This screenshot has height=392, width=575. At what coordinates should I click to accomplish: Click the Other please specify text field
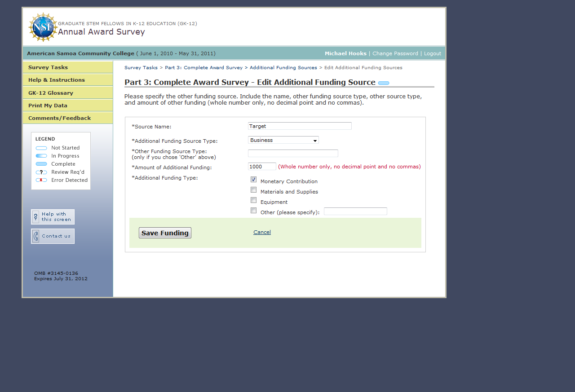point(355,211)
